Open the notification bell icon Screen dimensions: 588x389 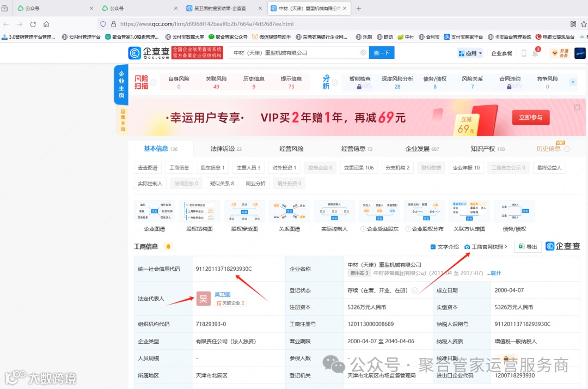pos(535,53)
